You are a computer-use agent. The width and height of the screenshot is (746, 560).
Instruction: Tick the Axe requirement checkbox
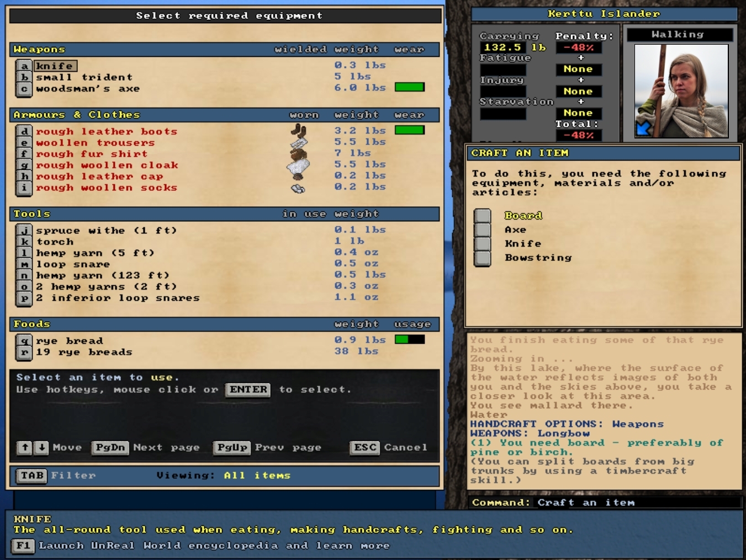(483, 230)
